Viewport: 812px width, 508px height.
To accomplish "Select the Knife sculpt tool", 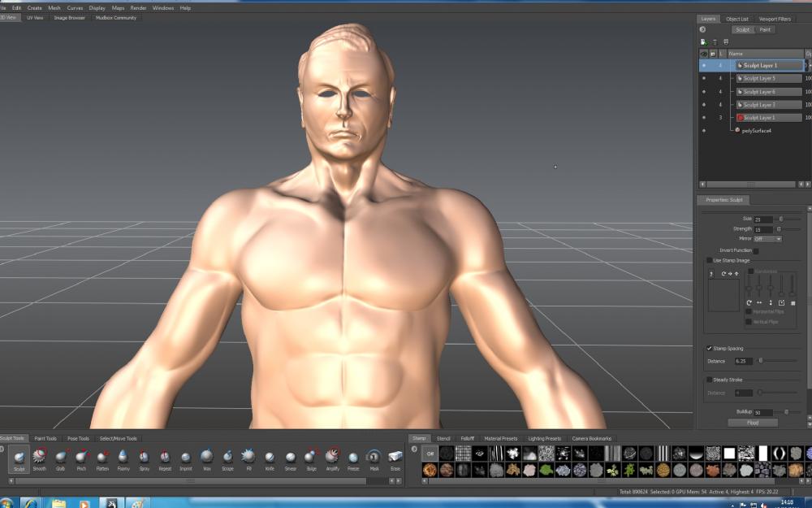I will [270, 459].
